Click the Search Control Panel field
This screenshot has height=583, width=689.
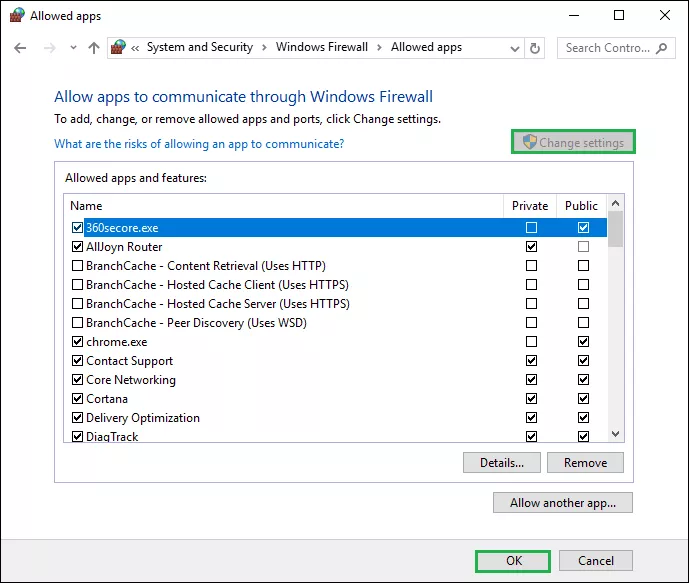pos(616,48)
